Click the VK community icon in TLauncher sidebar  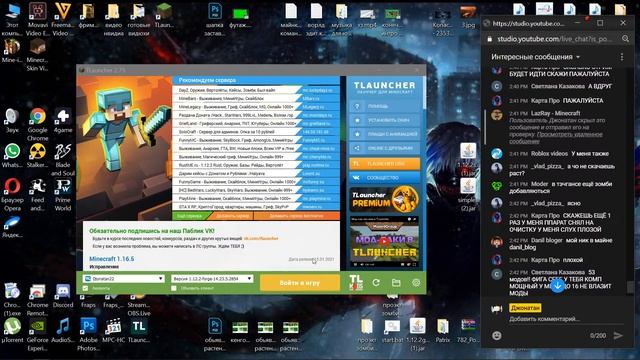356,178
